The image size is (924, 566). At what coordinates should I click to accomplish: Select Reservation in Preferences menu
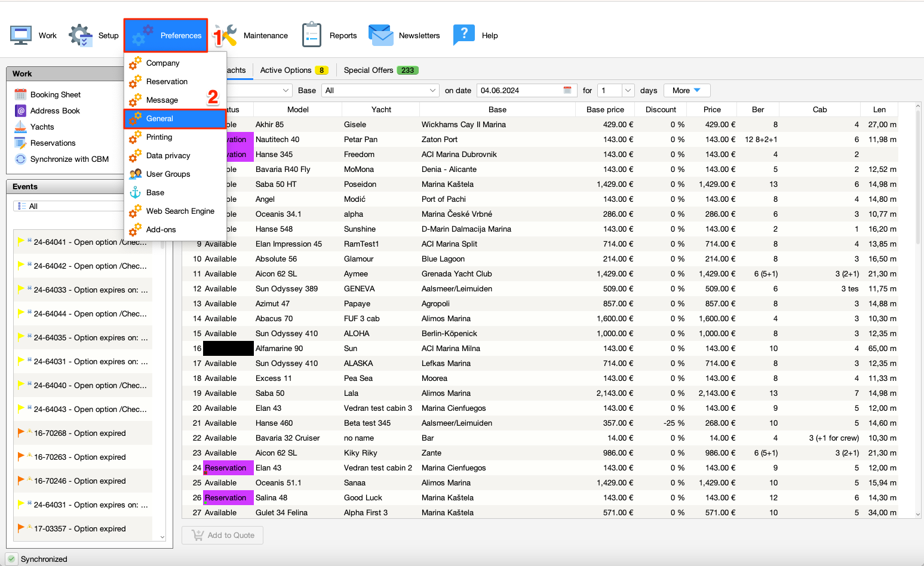(175, 81)
